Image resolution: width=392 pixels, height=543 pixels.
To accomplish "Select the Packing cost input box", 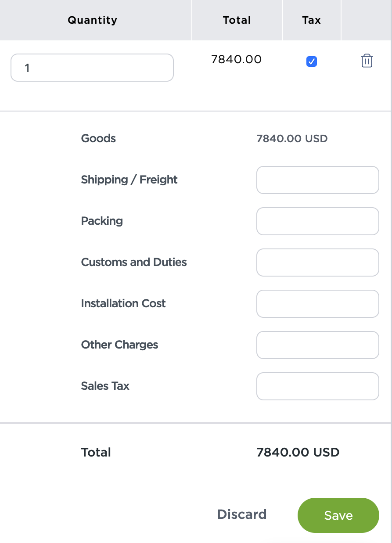I will point(317,221).
